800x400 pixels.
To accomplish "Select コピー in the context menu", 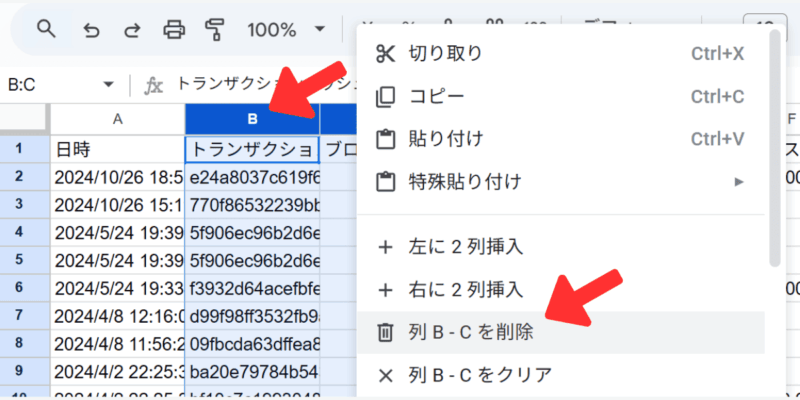I will pyautogui.click(x=561, y=96).
